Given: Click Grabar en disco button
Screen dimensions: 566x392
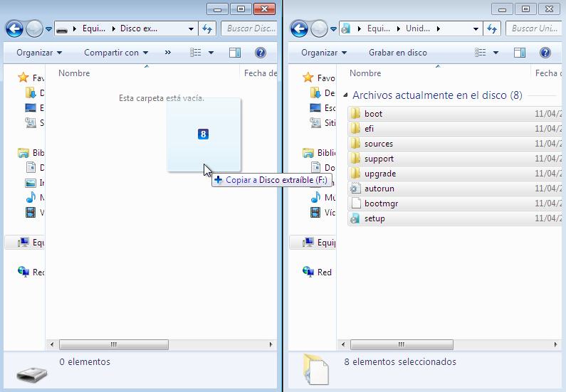Looking at the screenshot, I should [x=397, y=53].
